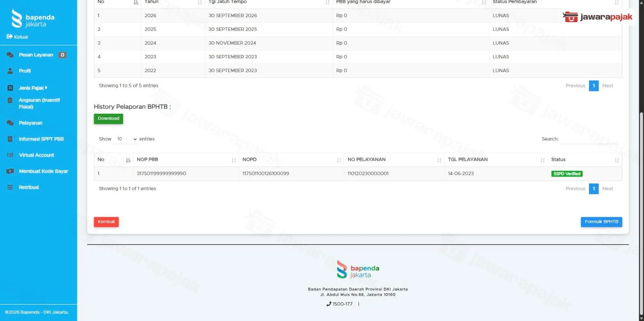Open the Show entries count dropdown

coord(126,139)
